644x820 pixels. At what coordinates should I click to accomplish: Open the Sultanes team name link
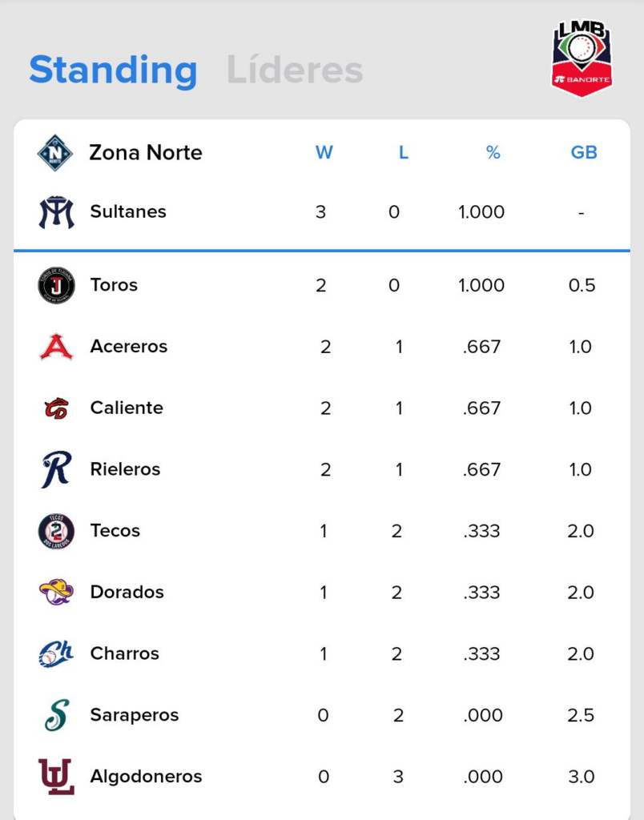tap(128, 212)
